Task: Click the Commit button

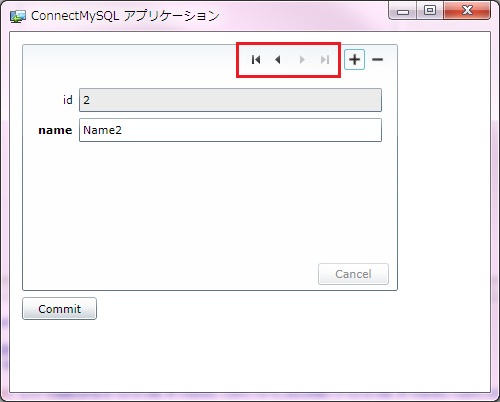Action: point(59,309)
